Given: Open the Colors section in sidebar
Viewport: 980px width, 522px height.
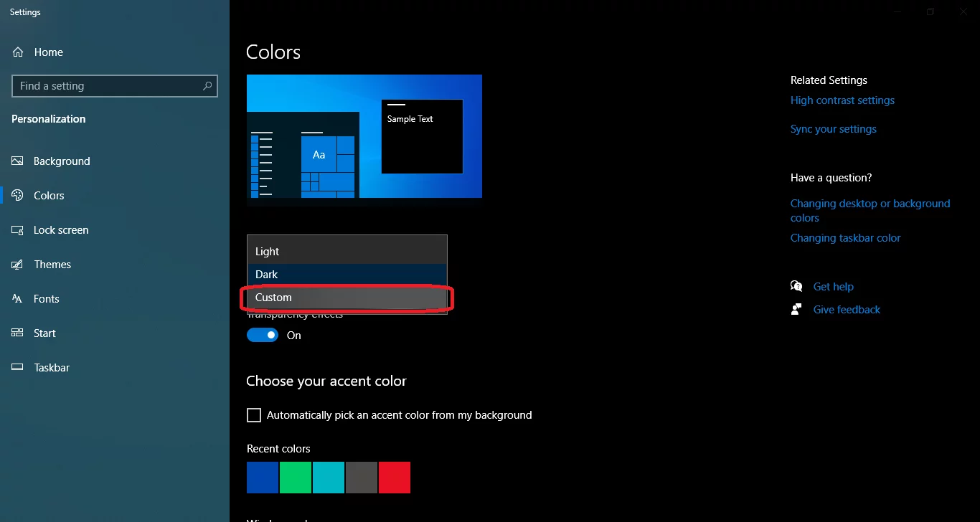Looking at the screenshot, I should [49, 196].
